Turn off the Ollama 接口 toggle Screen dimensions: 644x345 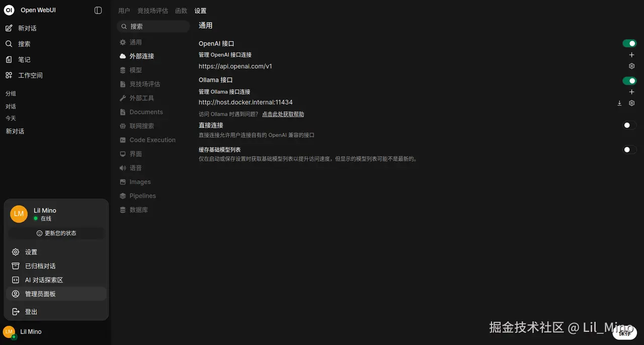[629, 80]
